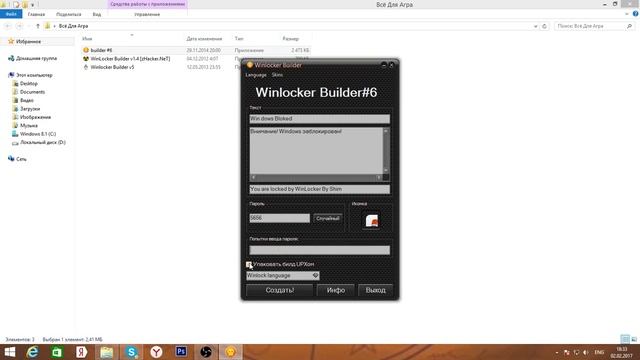Open the Yandex icon on the taskbar
This screenshot has height=360, width=640.
pyautogui.click(x=82, y=352)
